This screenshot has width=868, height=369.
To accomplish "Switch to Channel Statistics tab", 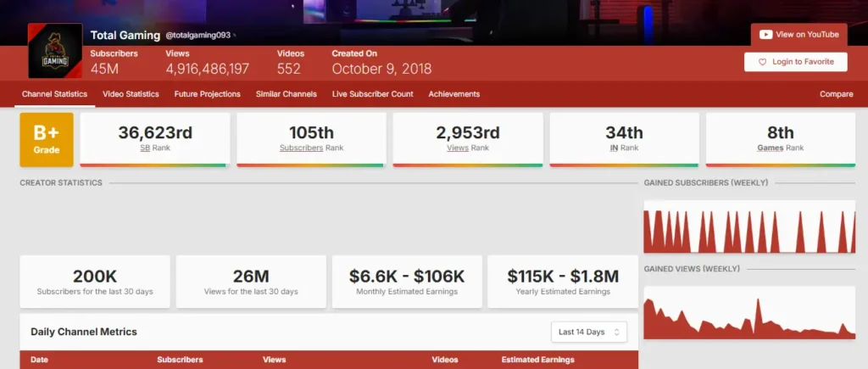I will (x=55, y=94).
